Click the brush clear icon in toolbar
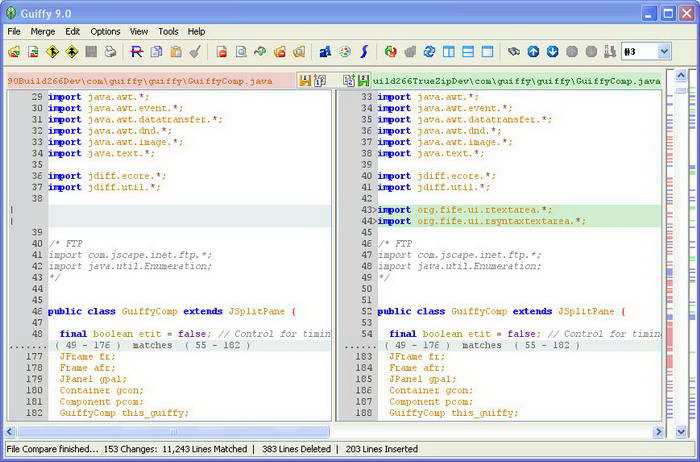The width and height of the screenshot is (700, 462). pos(195,51)
